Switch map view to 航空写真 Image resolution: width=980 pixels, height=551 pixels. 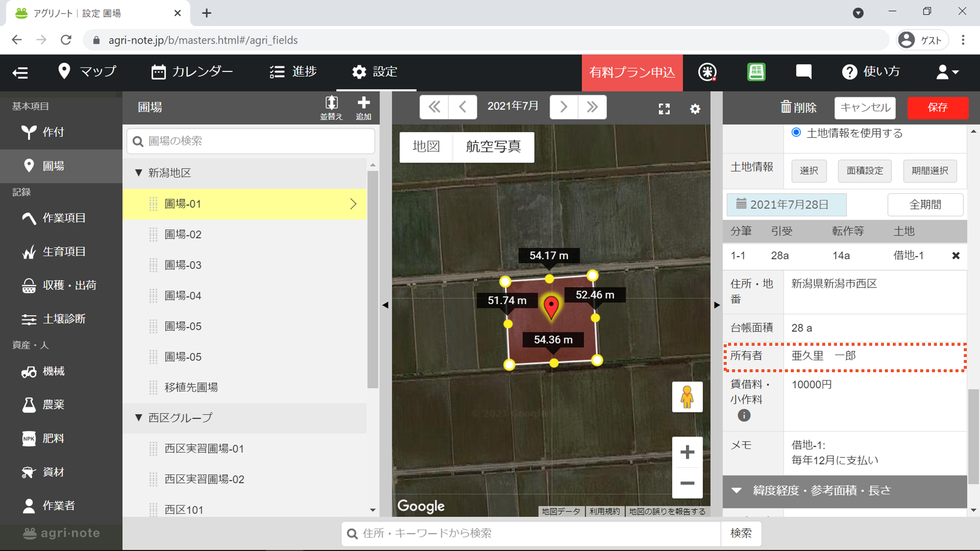493,146
